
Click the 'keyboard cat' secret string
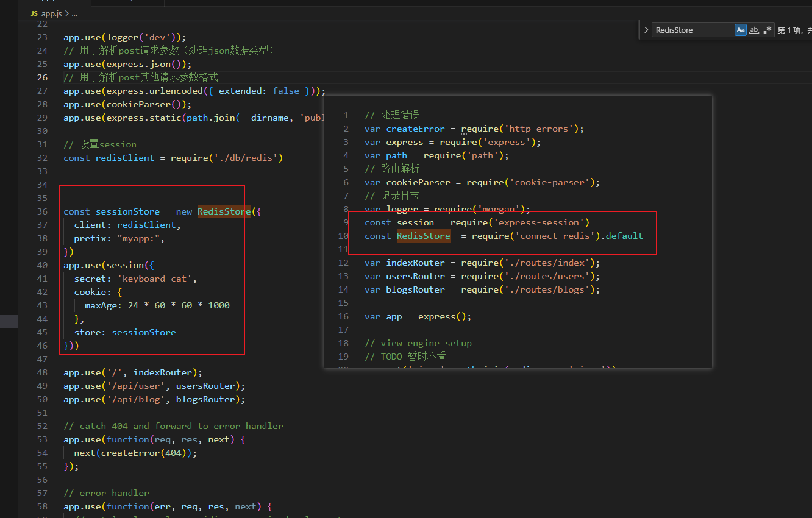point(154,279)
